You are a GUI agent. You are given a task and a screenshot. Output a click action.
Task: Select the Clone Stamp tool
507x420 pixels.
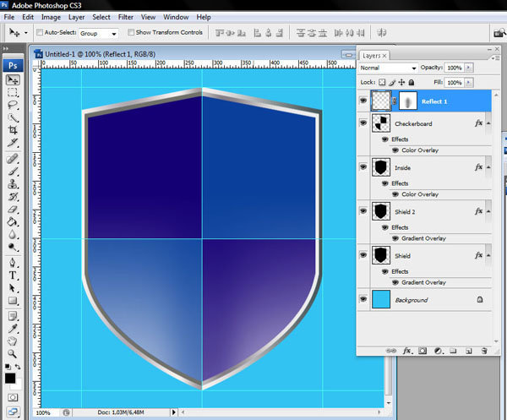(x=13, y=184)
